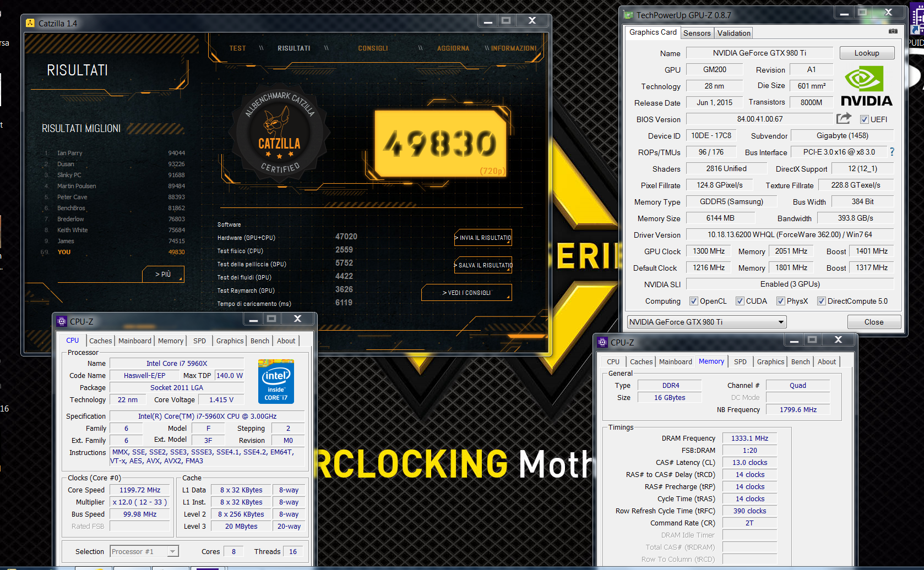
Task: Toggle the PhysX checkbox
Action: (781, 301)
